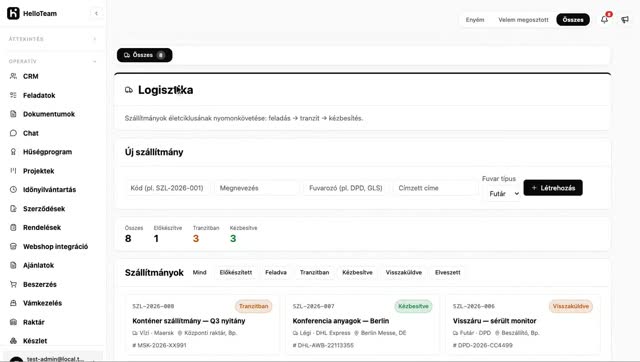Select the Enyém filter
This screenshot has height=362, width=640.
click(475, 20)
